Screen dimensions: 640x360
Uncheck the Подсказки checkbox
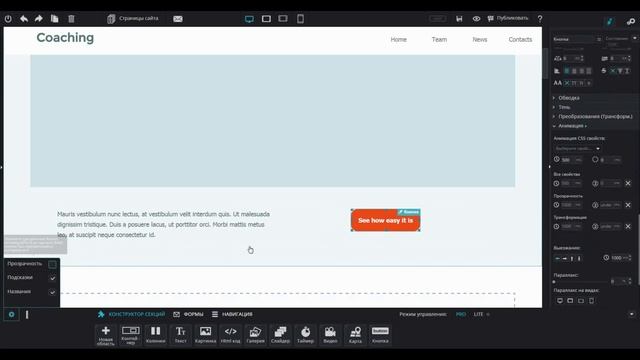coord(52,278)
